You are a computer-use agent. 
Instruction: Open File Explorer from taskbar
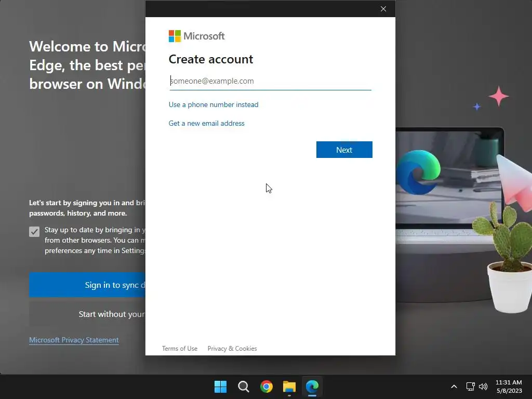coord(289,387)
